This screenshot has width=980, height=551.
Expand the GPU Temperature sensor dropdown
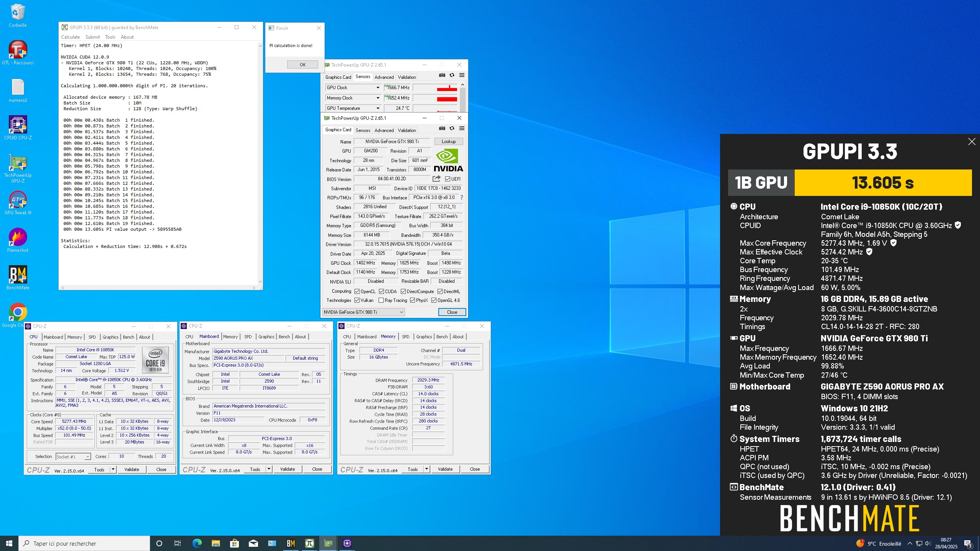pos(377,108)
